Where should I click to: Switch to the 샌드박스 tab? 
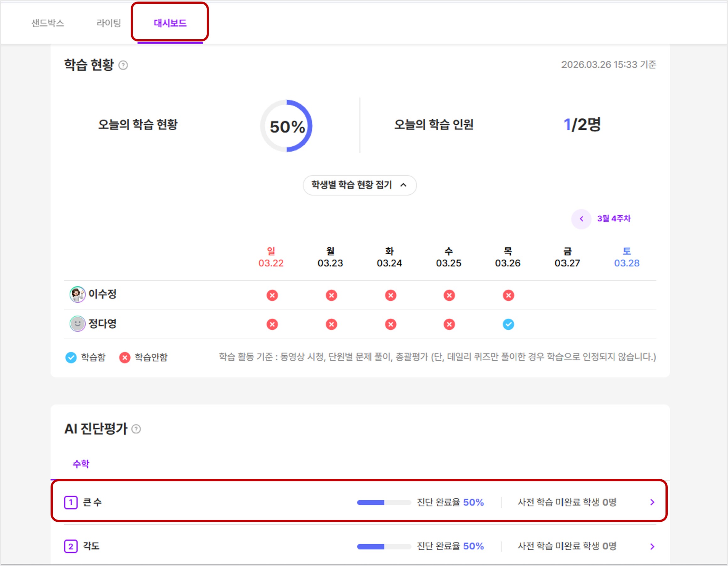[x=48, y=23]
